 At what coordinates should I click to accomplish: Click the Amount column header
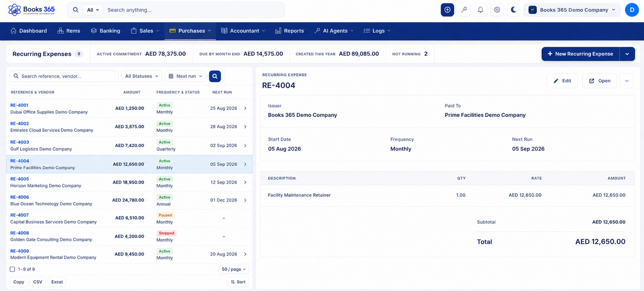(132, 92)
